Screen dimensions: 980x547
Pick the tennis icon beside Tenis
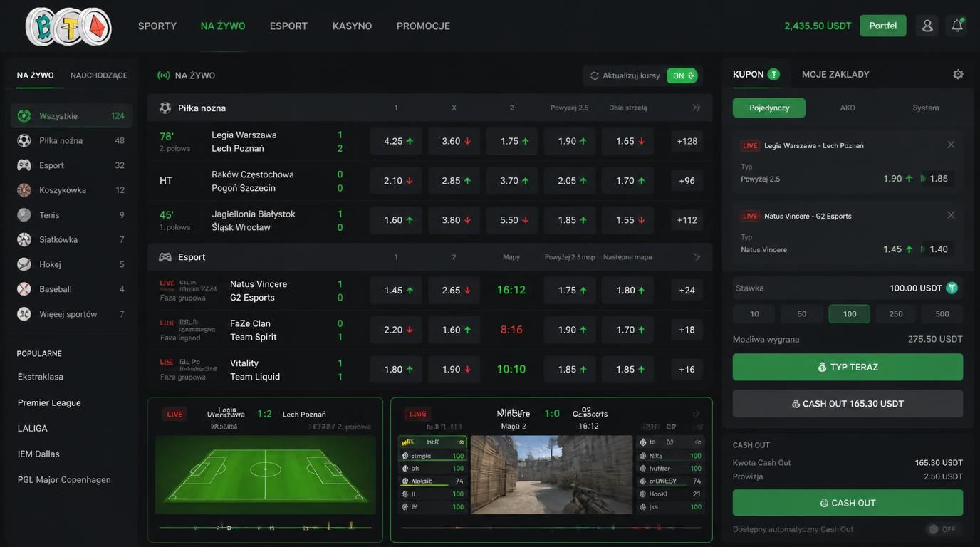pyautogui.click(x=24, y=214)
